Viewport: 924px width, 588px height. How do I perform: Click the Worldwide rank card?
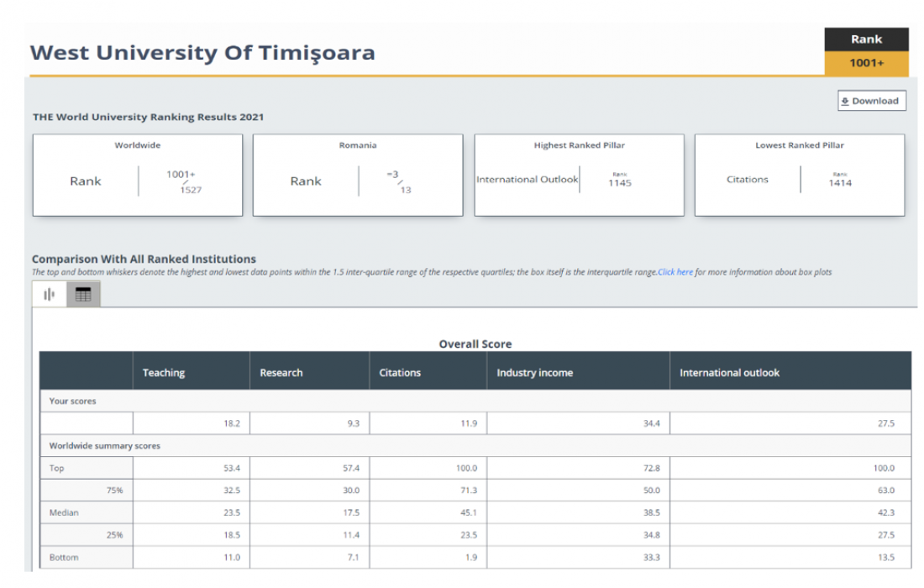point(137,175)
